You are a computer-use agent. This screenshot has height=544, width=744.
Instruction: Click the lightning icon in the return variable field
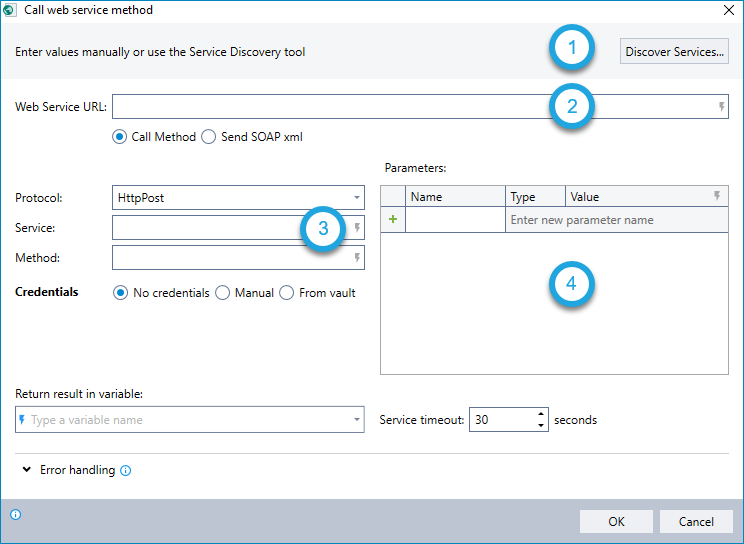pos(22,420)
